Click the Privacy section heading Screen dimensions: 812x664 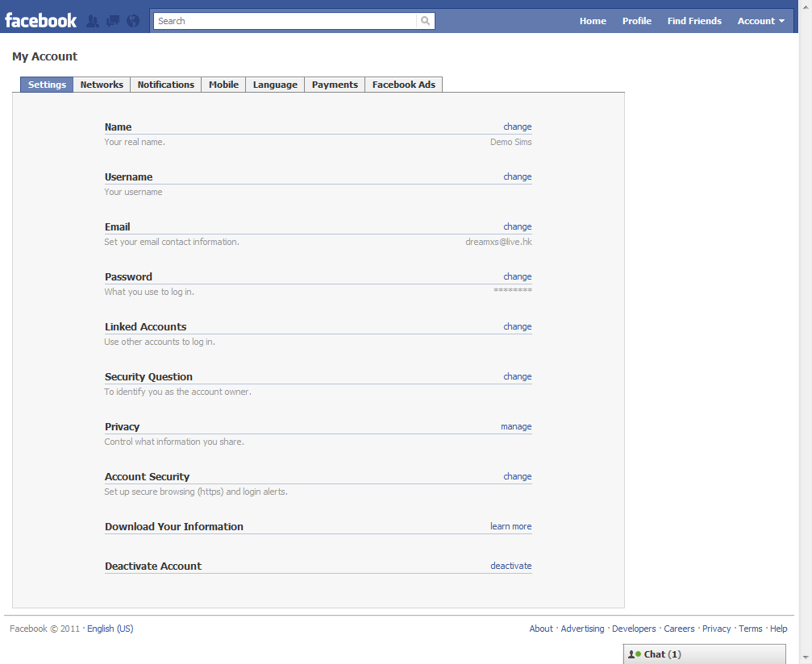(x=123, y=426)
